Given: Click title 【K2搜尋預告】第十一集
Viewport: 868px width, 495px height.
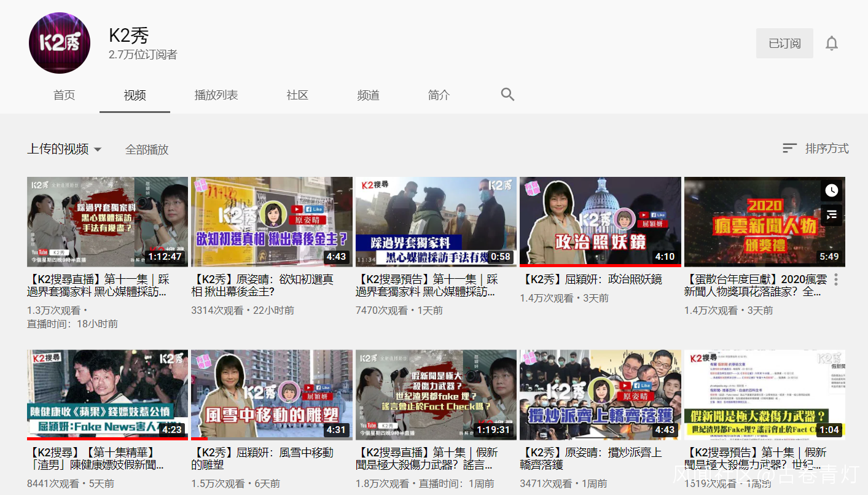Looking at the screenshot, I should 427,286.
